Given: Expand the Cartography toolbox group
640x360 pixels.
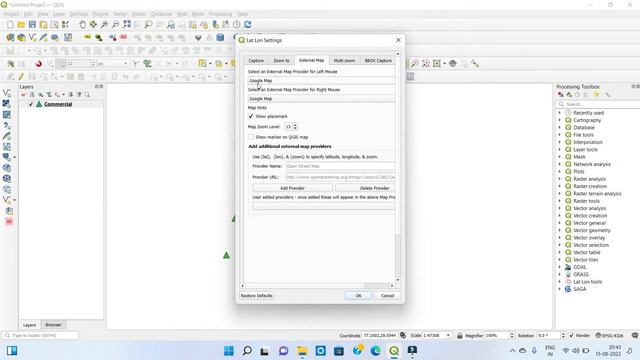Looking at the screenshot, I should (560, 120).
